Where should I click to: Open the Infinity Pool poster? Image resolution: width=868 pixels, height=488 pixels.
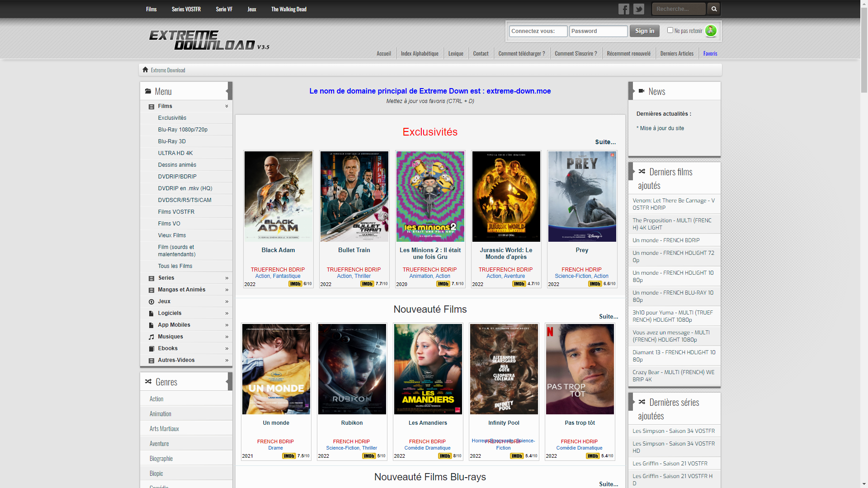(x=504, y=369)
